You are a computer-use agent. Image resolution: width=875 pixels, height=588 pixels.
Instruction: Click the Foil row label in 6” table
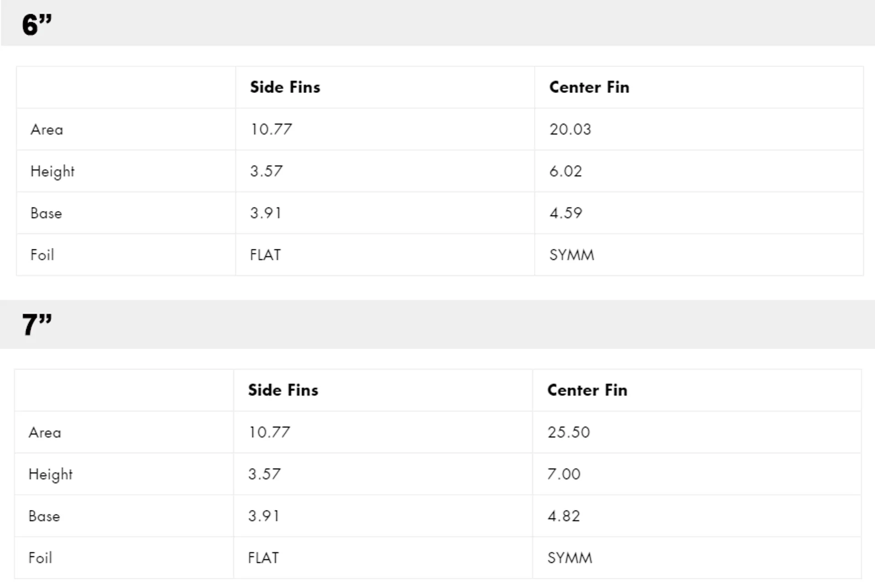(x=42, y=254)
